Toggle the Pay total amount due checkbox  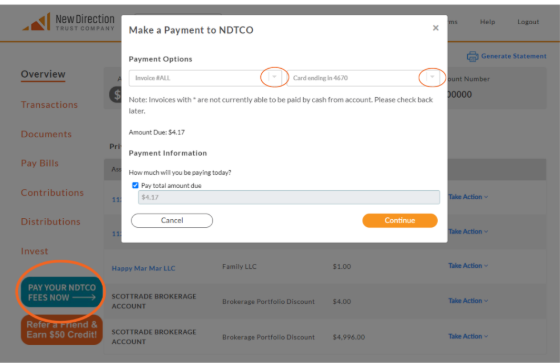coord(135,185)
